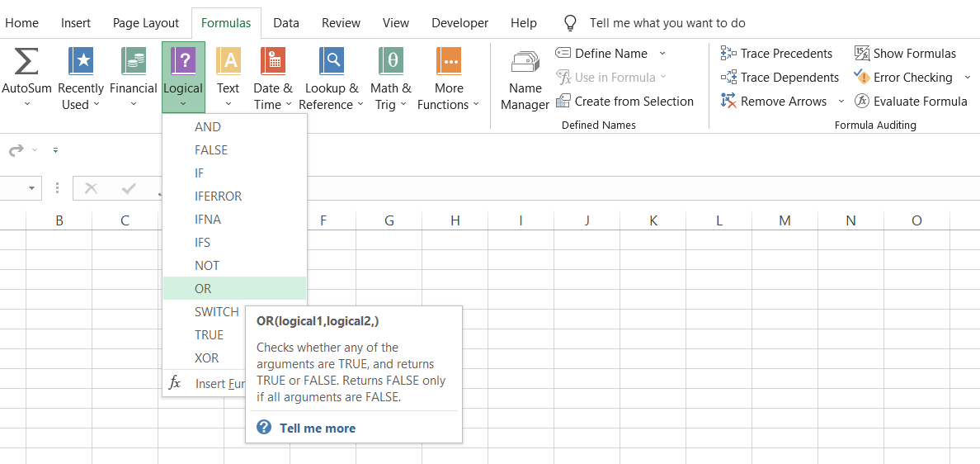The image size is (980, 464).
Task: Click the Tell me more link
Action: [x=317, y=428]
